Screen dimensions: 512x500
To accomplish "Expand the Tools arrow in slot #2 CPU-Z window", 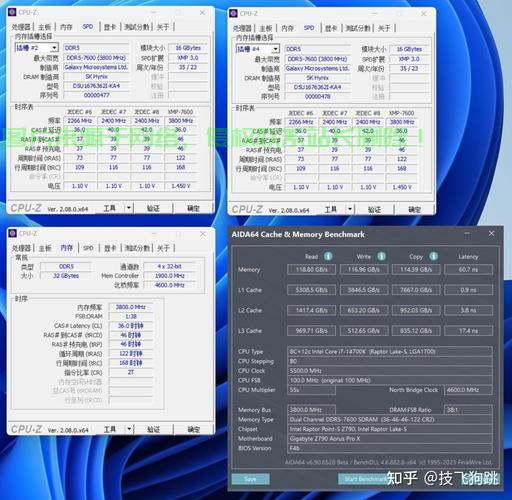I will click(x=129, y=208).
